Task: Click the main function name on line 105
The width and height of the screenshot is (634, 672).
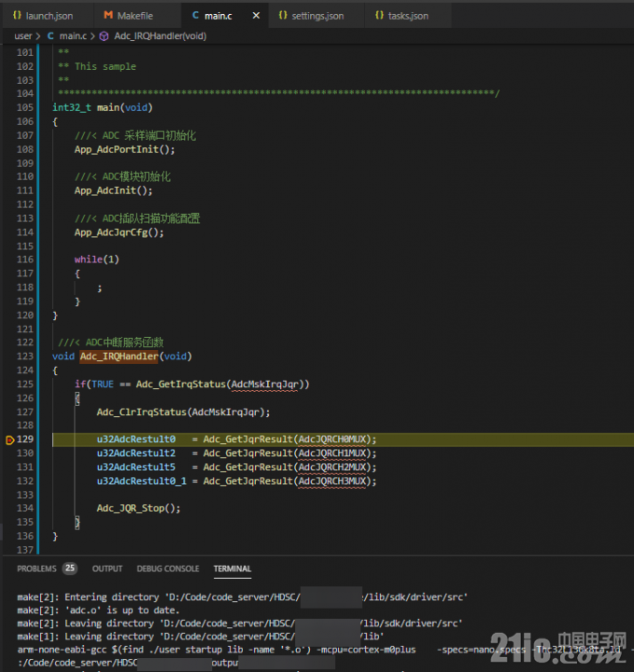Action: coord(108,107)
